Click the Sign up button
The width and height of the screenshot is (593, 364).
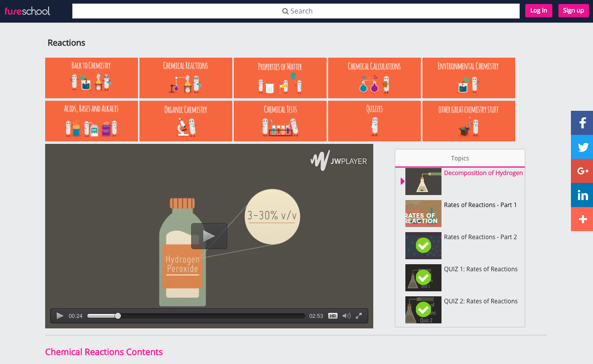pos(573,11)
